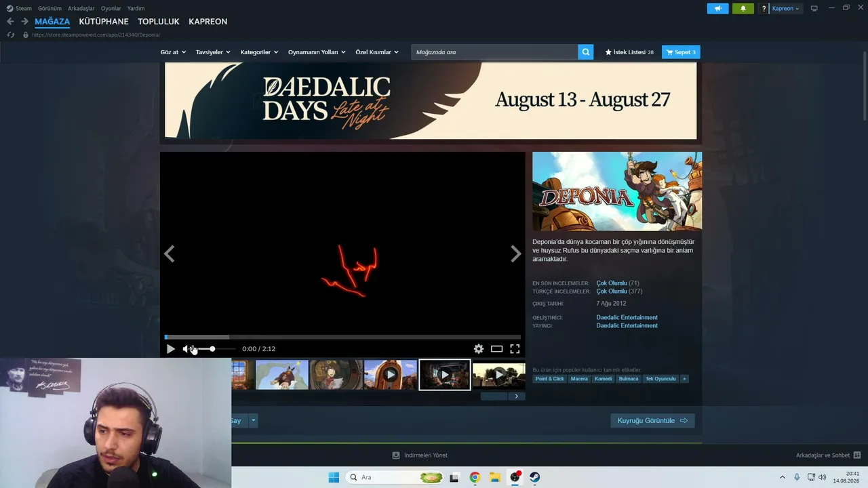The image size is (868, 488).
Task: Click the Kuyruğu Görüntüle button
Action: coord(652,421)
